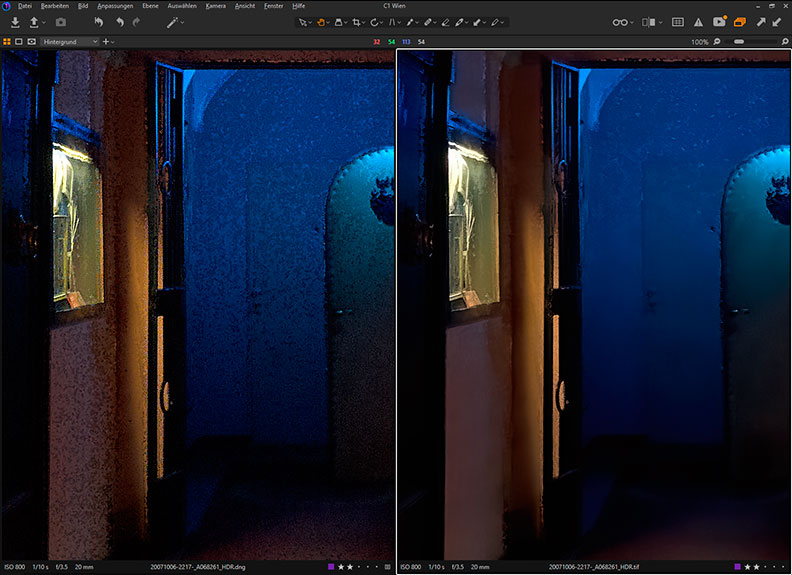Image resolution: width=792 pixels, height=575 pixels.
Task: Select the Select pointer cursor tool
Action: 303,22
